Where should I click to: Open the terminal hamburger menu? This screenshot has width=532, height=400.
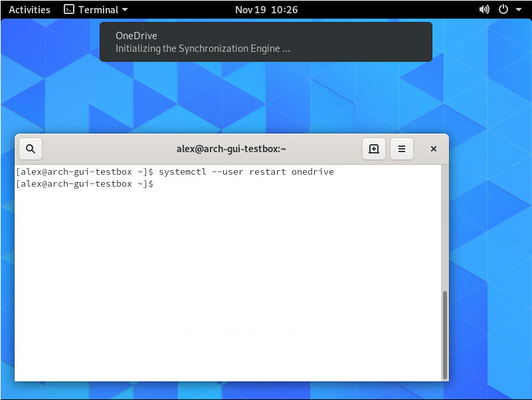[x=401, y=149]
